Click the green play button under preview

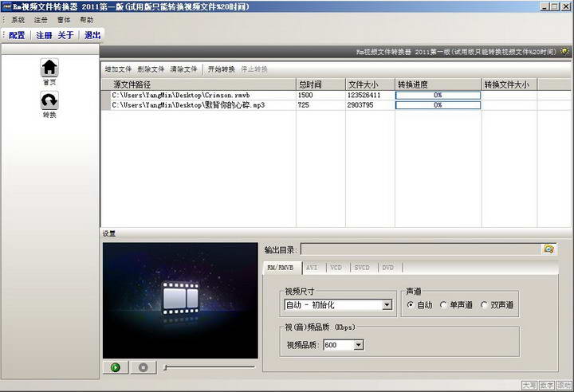(x=116, y=367)
